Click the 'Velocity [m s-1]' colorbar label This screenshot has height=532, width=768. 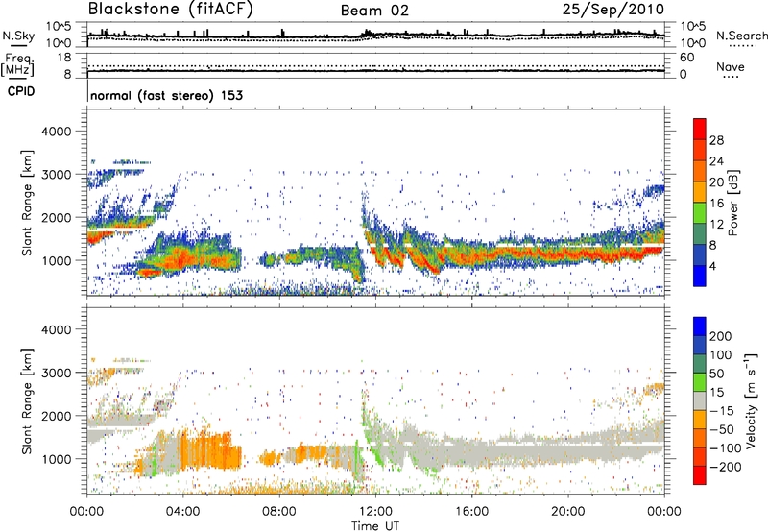tap(751, 400)
